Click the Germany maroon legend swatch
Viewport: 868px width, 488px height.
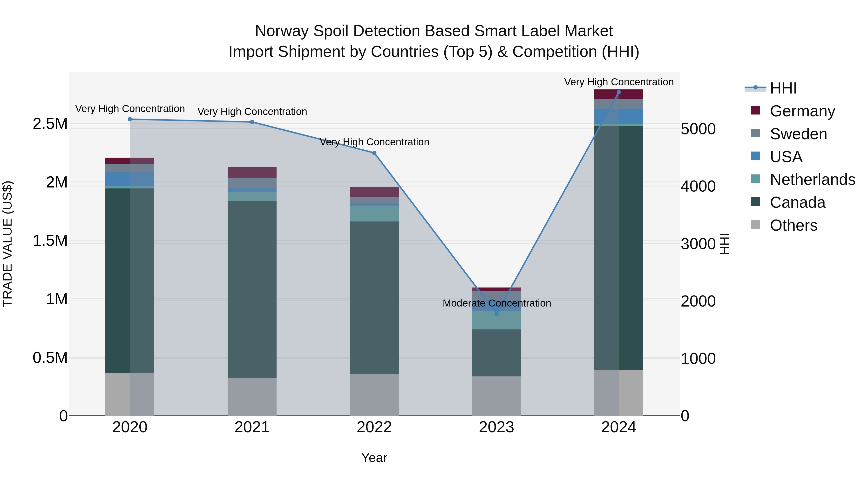pos(755,110)
